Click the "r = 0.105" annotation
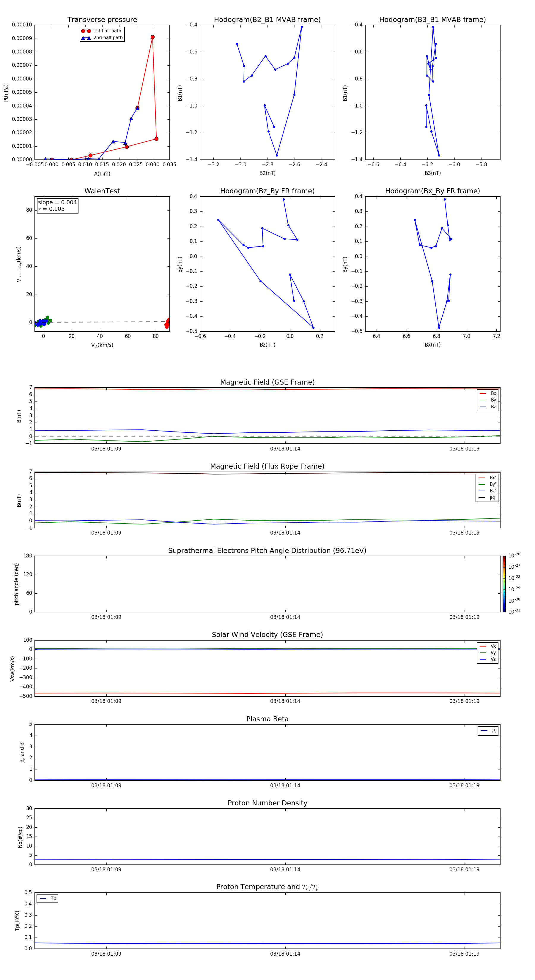The image size is (535, 980). (x=51, y=209)
